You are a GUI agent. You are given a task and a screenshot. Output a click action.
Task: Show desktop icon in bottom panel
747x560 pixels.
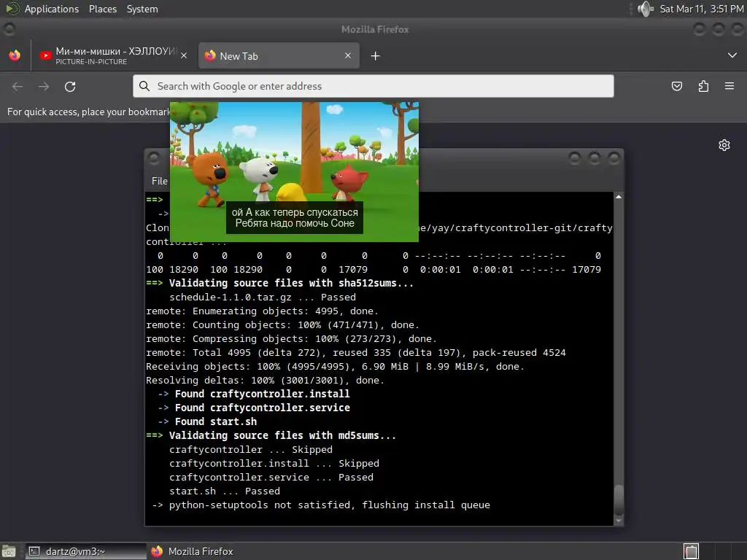[9, 551]
